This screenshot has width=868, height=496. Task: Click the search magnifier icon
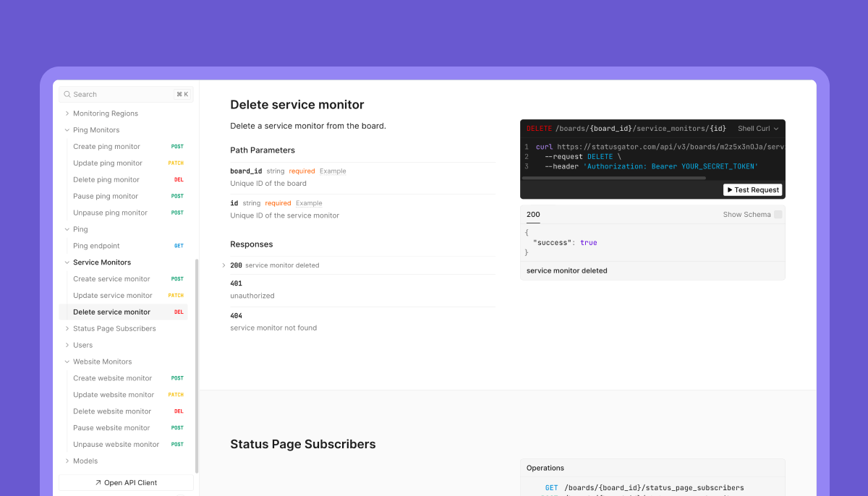[67, 95]
